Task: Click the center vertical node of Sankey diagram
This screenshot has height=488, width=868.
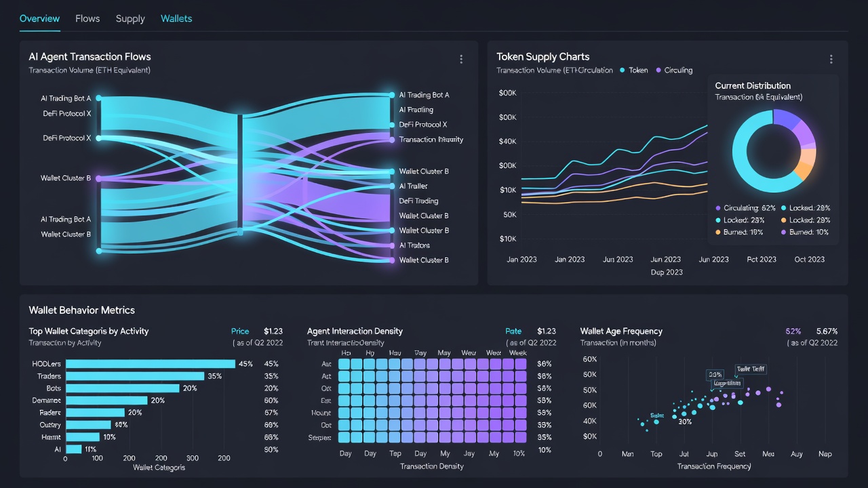Action: click(x=239, y=175)
